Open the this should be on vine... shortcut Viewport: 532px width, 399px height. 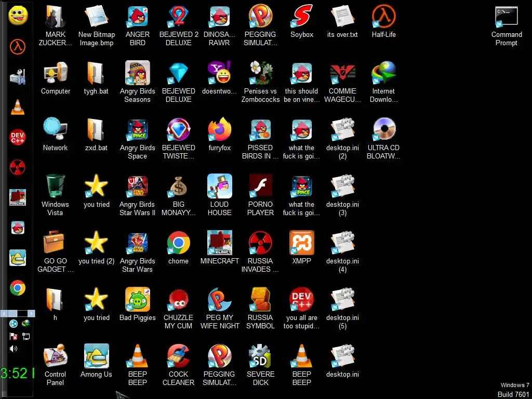302,83
